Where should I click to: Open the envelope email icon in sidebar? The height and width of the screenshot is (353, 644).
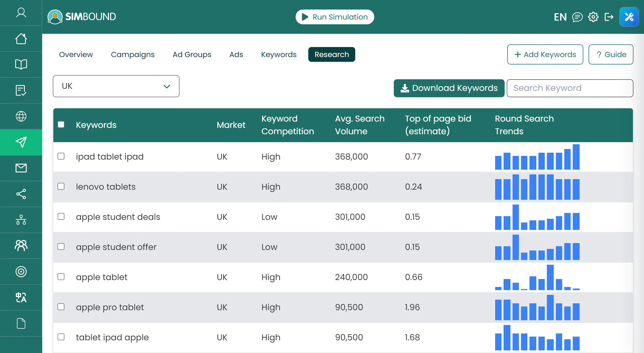pyautogui.click(x=21, y=168)
